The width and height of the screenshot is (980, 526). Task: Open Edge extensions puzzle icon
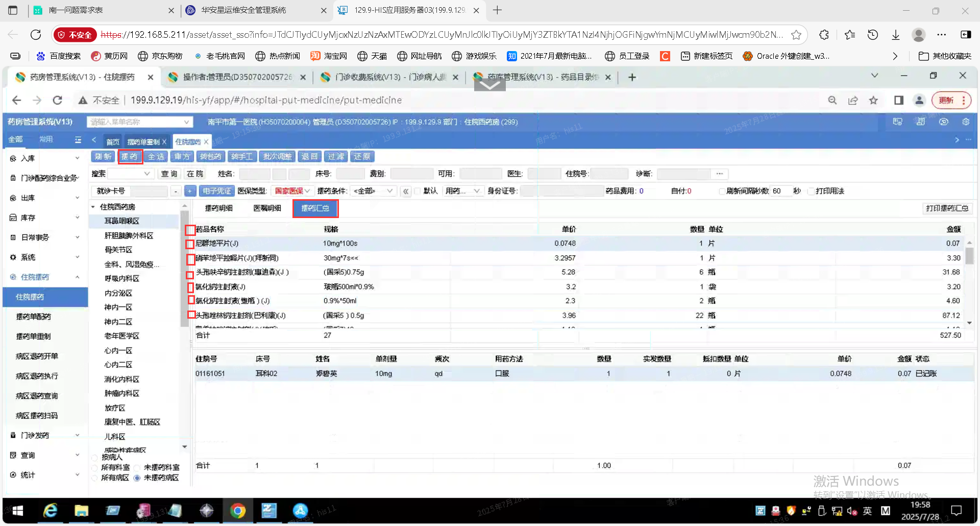[824, 35]
